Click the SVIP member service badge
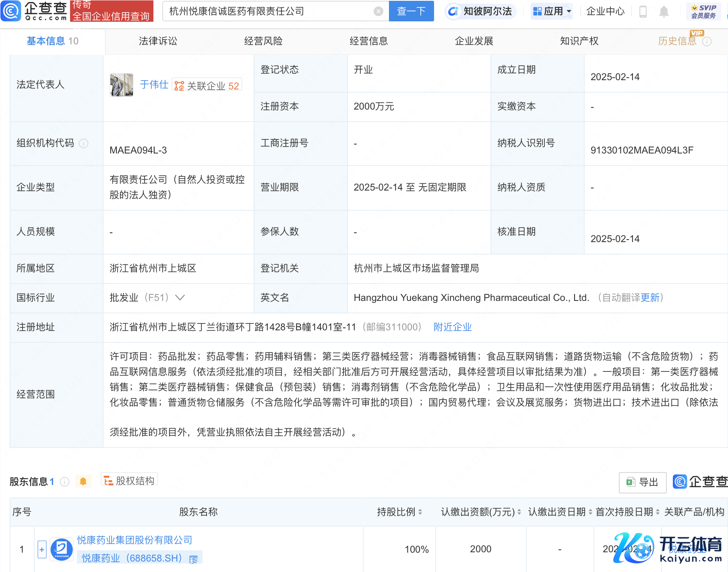The width and height of the screenshot is (728, 572). (x=703, y=11)
